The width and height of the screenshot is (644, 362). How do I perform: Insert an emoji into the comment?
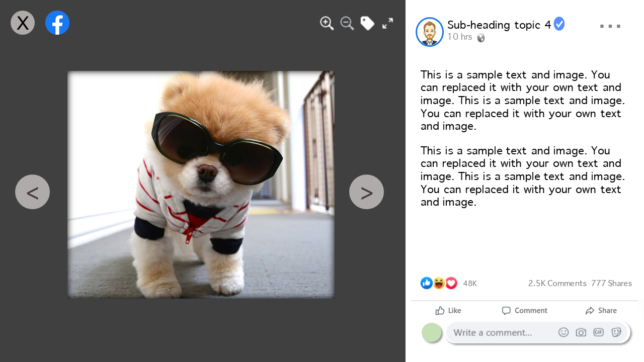click(x=563, y=332)
